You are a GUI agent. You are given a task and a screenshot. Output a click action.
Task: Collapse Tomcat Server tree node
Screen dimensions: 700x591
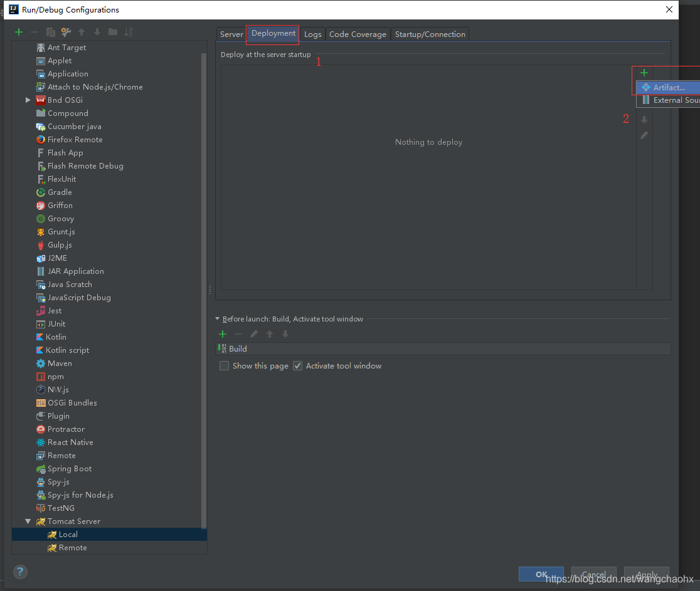(x=28, y=521)
